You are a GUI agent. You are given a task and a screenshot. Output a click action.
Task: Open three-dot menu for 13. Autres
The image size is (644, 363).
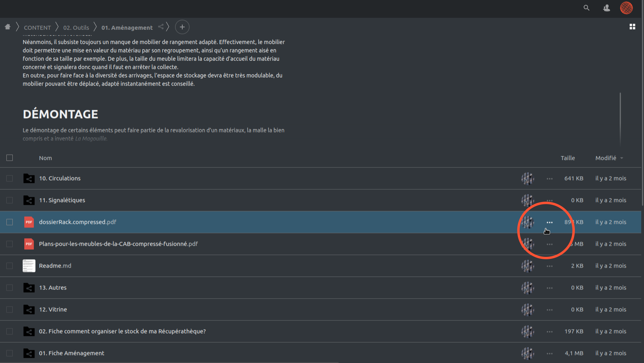tap(549, 288)
